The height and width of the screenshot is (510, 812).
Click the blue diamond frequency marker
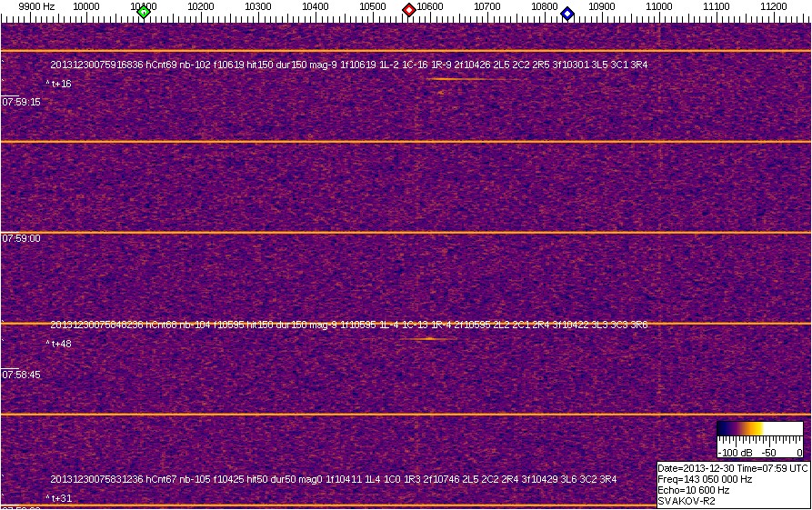pyautogui.click(x=567, y=14)
